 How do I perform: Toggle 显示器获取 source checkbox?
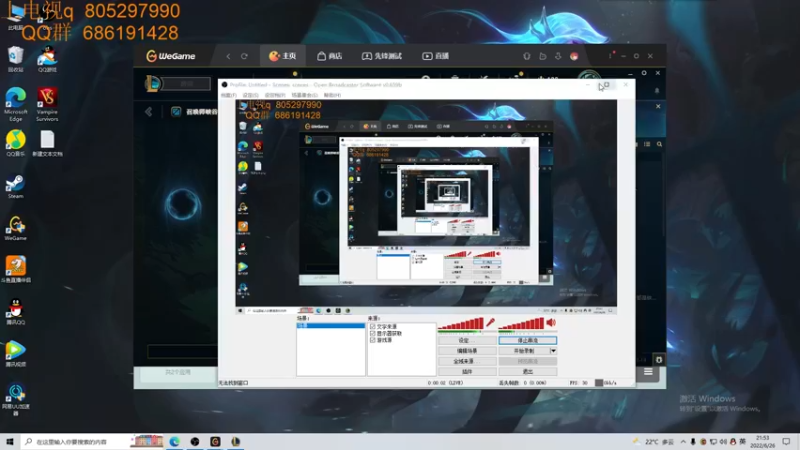[x=372, y=333]
